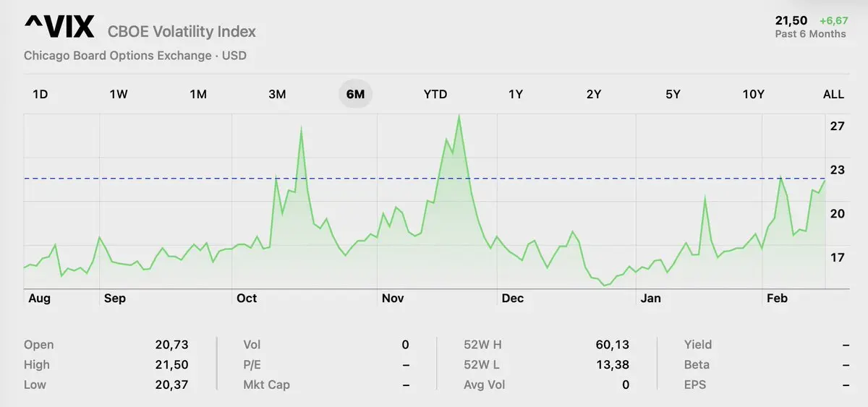Choose the 5Y time range
The width and height of the screenshot is (868, 407).
[x=673, y=94]
